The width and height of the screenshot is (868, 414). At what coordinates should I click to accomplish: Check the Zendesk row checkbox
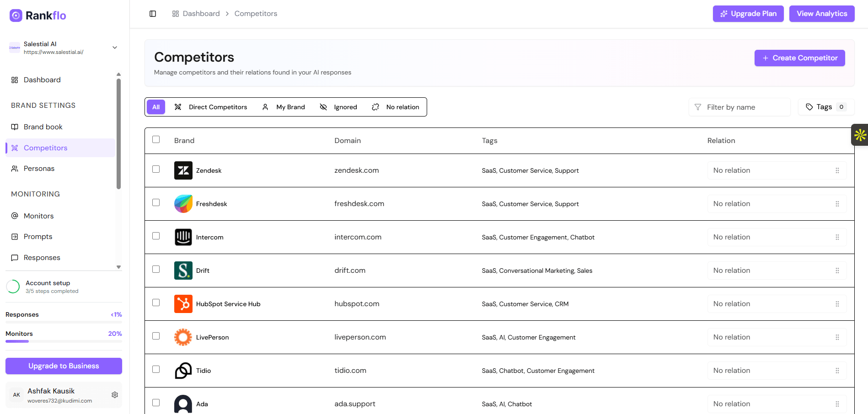156,169
